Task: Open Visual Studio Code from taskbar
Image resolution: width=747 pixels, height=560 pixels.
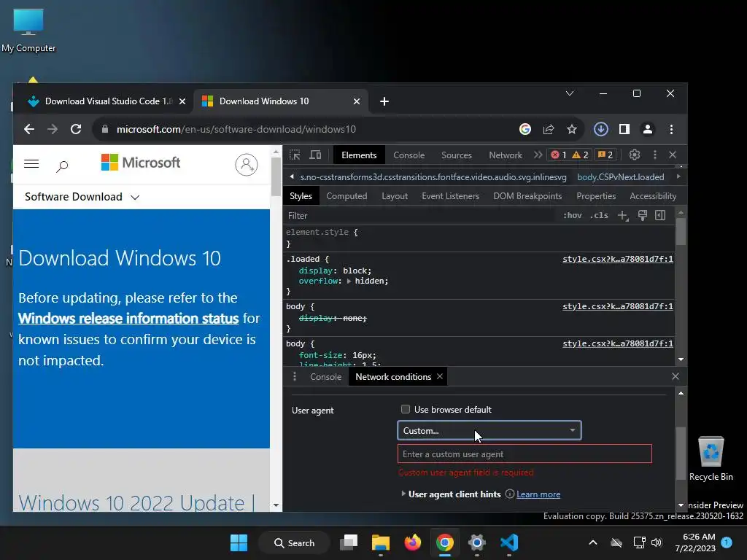Action: point(508,542)
